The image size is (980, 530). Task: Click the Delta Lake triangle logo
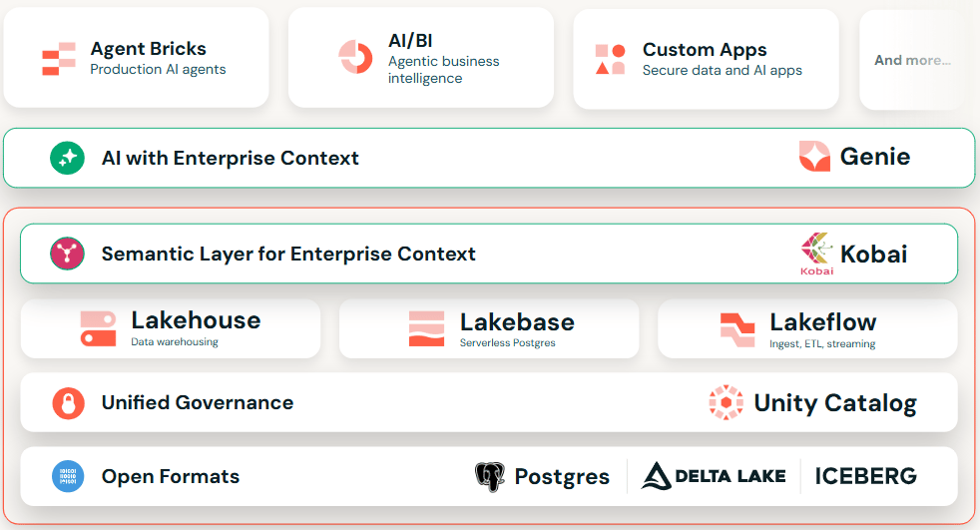click(x=655, y=476)
